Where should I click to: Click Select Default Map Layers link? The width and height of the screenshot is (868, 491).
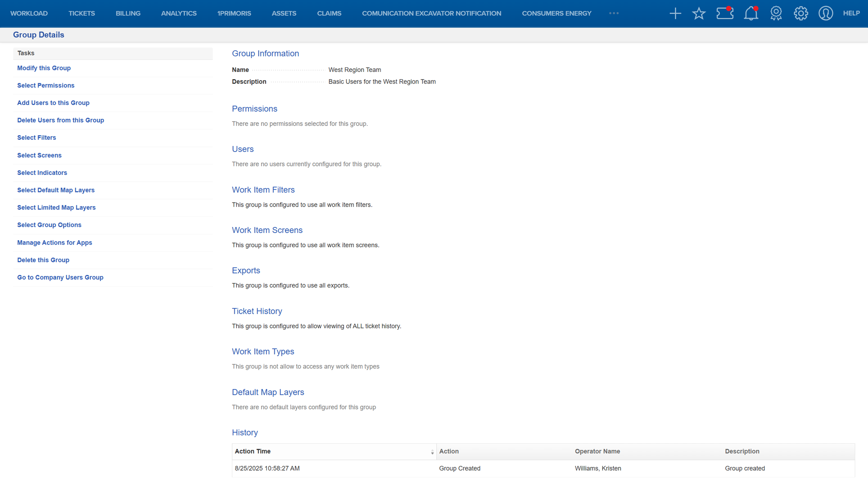(56, 190)
